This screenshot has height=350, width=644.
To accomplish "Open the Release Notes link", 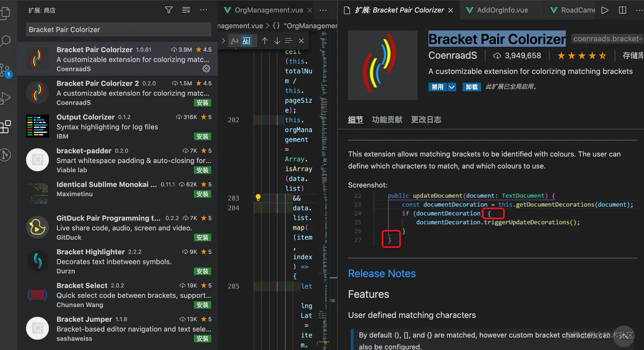I will tap(382, 274).
